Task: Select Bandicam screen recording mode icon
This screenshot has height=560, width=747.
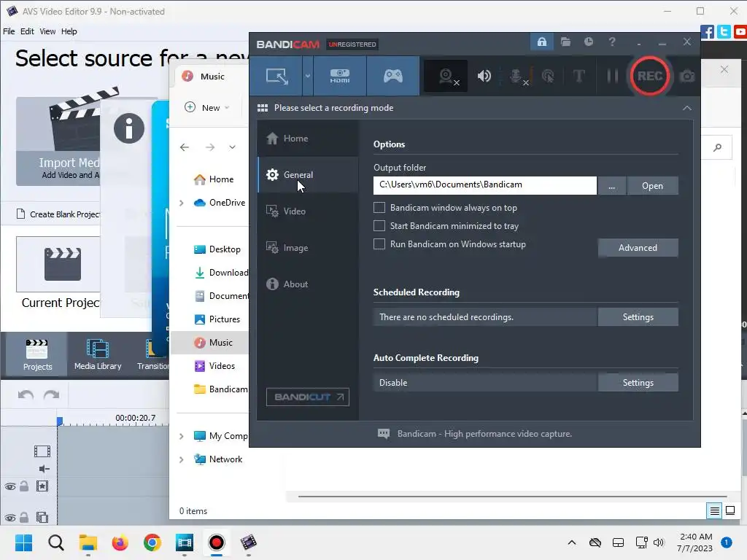Action: [x=276, y=76]
